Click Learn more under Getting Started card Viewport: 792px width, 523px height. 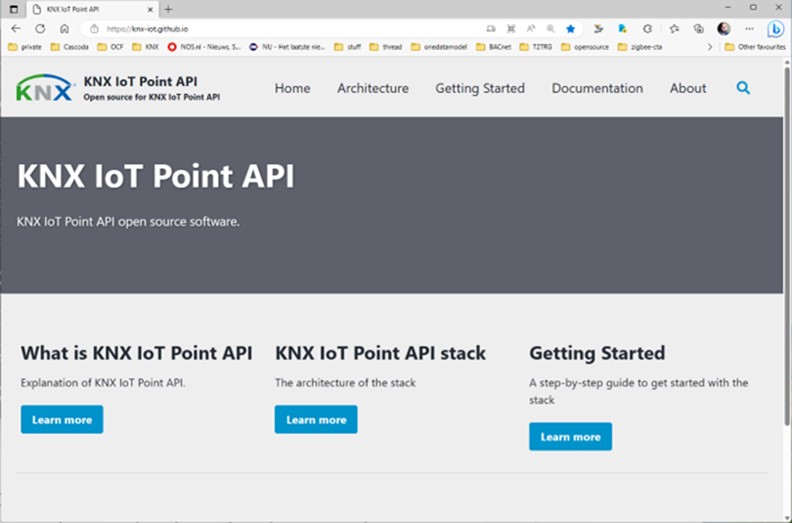[570, 437]
